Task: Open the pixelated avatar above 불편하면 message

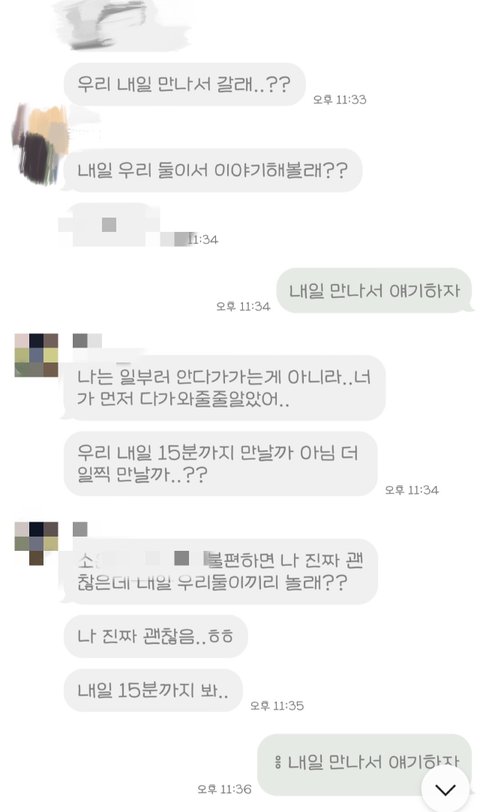Action: click(x=36, y=543)
